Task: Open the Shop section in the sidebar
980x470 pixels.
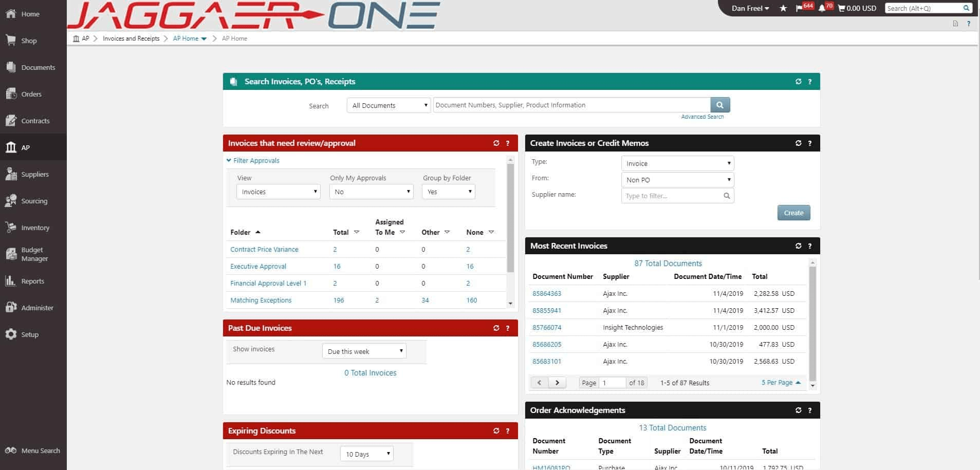Action: (x=28, y=41)
